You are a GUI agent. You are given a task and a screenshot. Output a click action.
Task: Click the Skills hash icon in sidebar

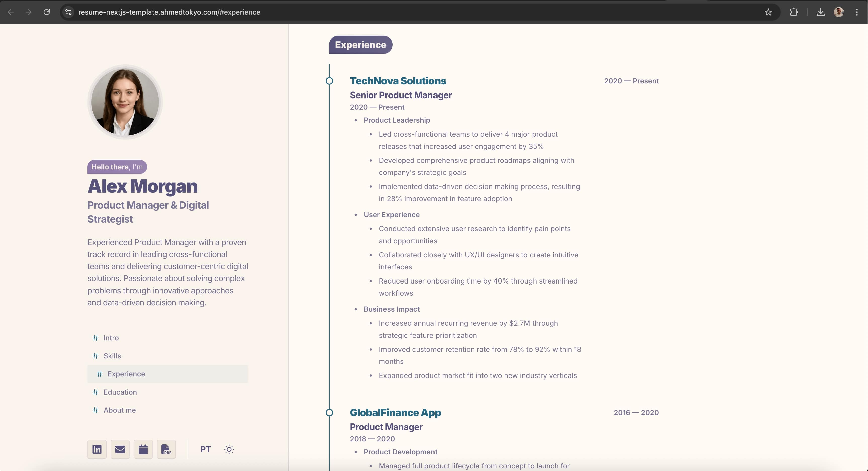(x=95, y=356)
